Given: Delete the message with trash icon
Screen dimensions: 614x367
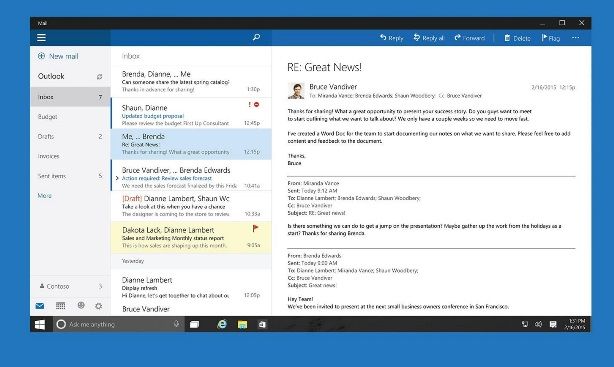Looking at the screenshot, I should point(517,38).
